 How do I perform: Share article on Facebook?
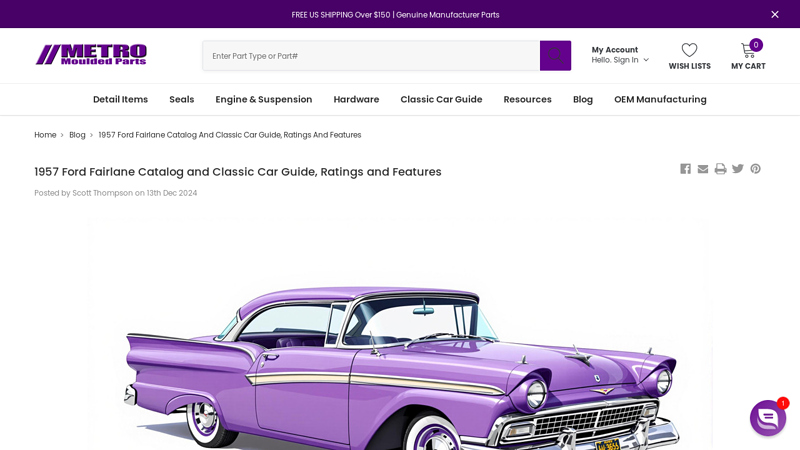(685, 169)
